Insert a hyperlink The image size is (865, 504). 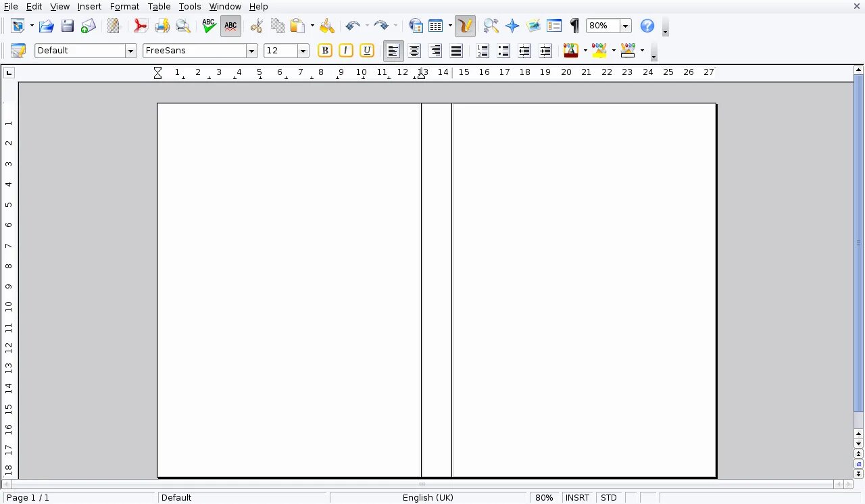416,26
